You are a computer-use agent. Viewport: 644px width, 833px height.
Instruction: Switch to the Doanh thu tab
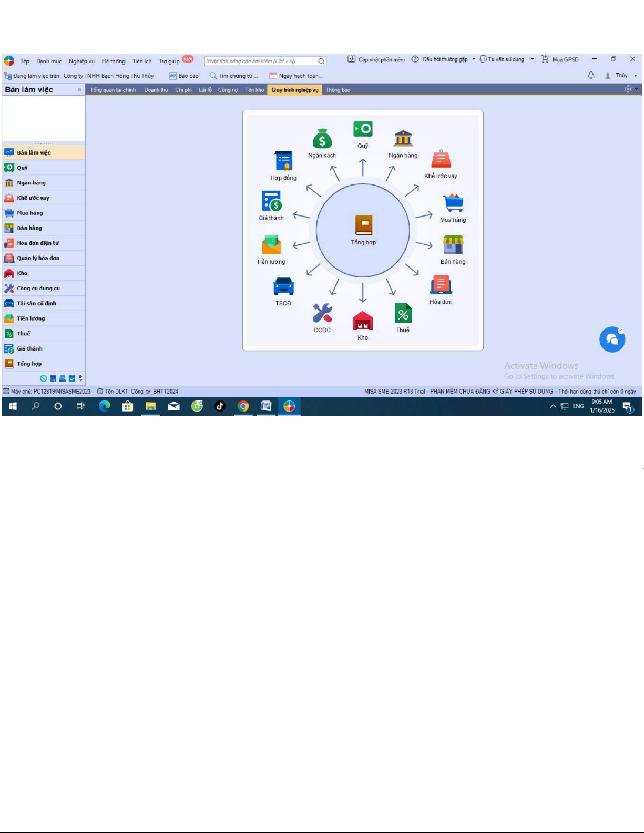(156, 90)
